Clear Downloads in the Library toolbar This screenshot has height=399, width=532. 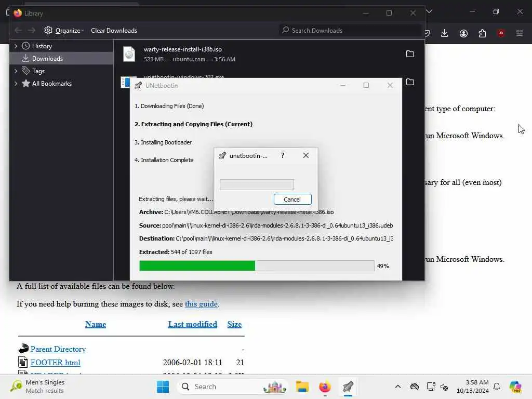point(114,31)
